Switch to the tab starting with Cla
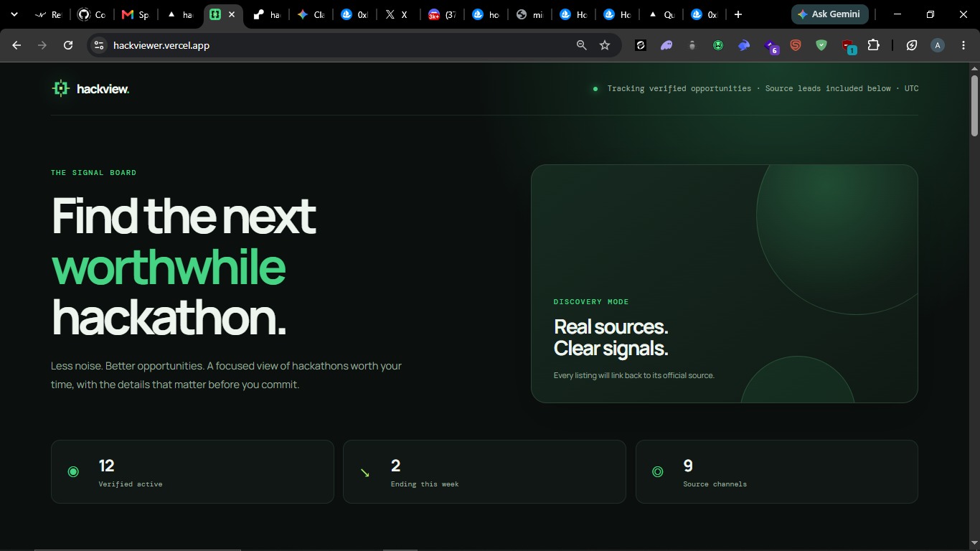The width and height of the screenshot is (980, 551). pos(311,14)
